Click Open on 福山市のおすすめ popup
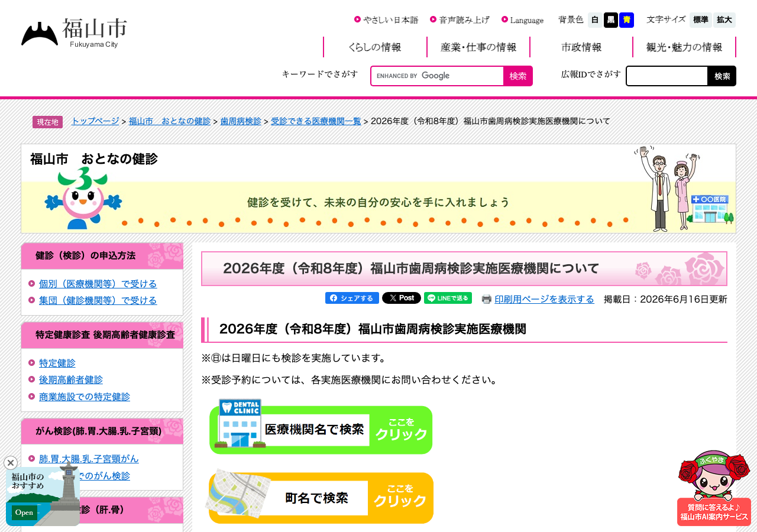 [x=24, y=512]
